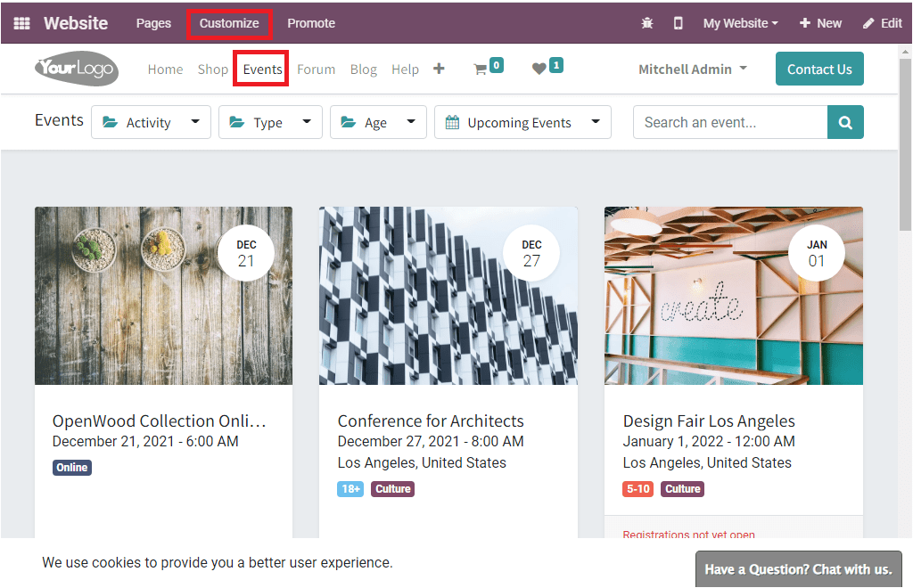The image size is (913, 588).
Task: Open the Conference for Architects event
Action: pos(431,421)
